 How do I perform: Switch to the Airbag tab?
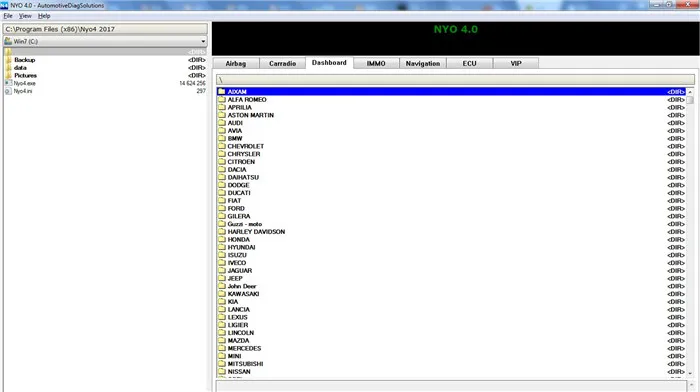pos(236,63)
